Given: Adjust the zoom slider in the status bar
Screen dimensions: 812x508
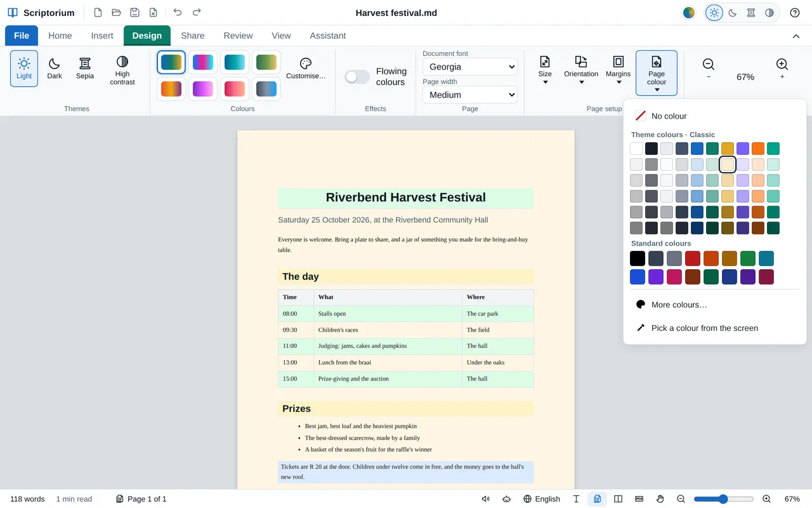Looking at the screenshot, I should coord(724,499).
